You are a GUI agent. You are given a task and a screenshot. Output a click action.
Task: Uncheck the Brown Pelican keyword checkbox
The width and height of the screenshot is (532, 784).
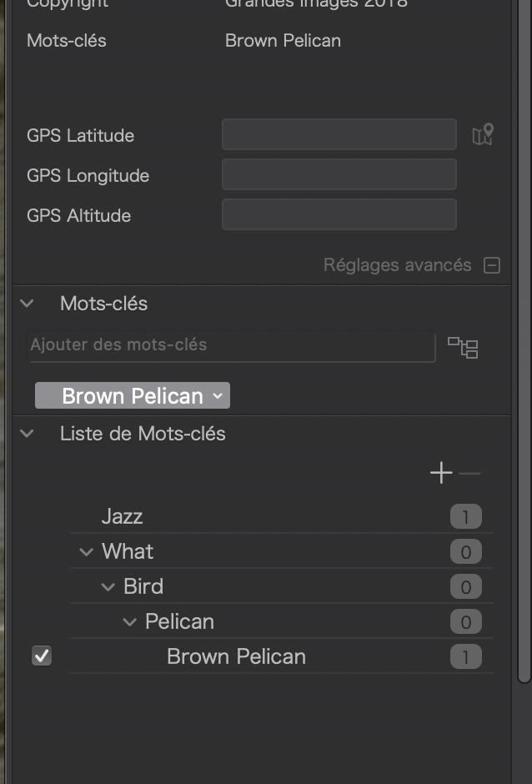point(42,656)
